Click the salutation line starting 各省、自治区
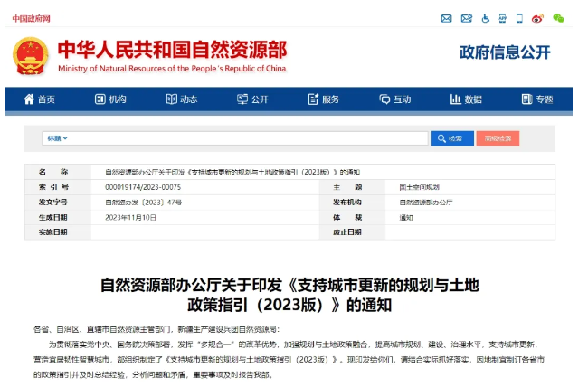 click(x=156, y=329)
